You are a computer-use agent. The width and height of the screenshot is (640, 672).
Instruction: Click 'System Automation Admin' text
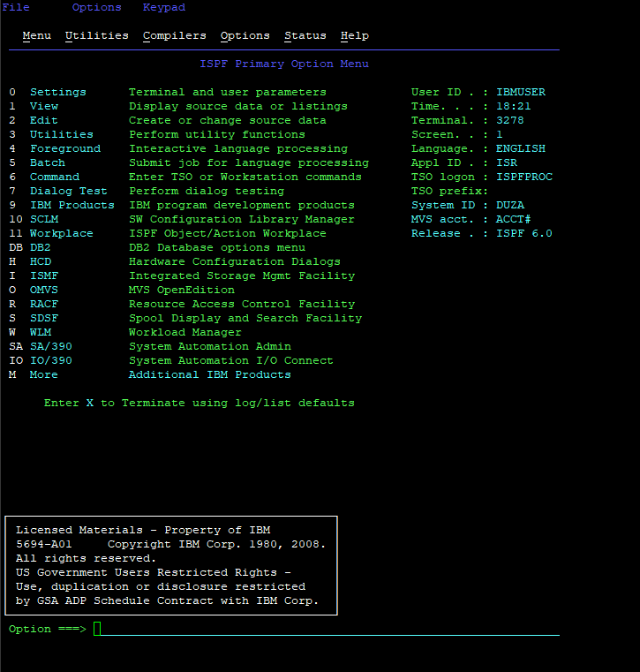(x=210, y=347)
